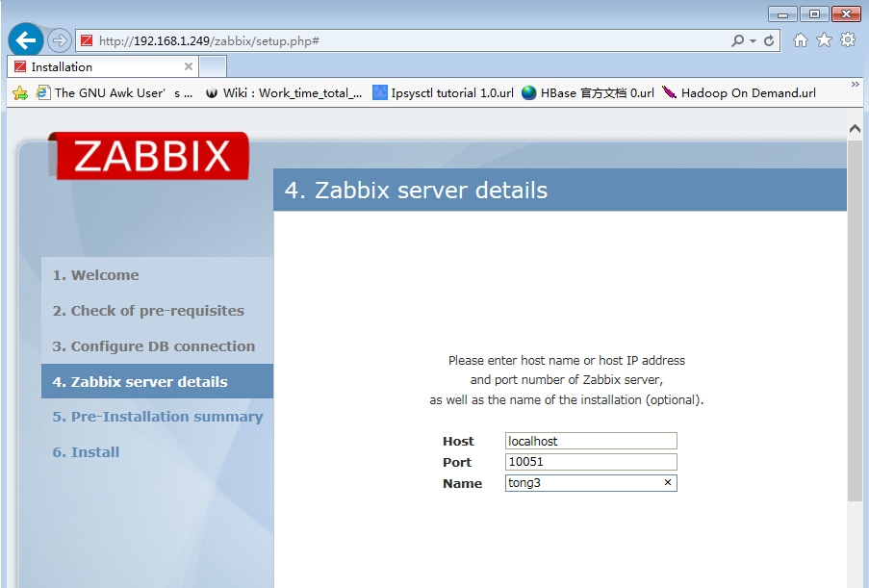The height and width of the screenshot is (588, 869).
Task: Open Ipsysctl tutorial 1.0.url bookmark
Action: click(443, 93)
